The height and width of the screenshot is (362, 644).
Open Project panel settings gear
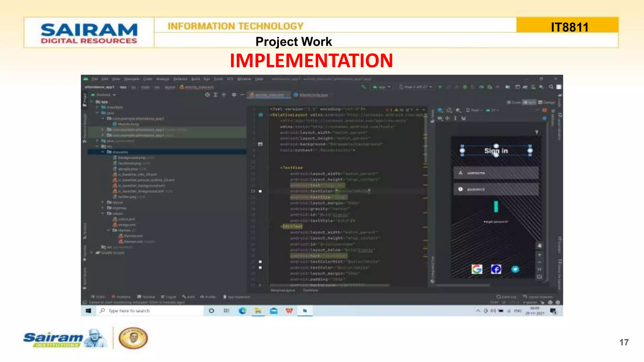(234, 95)
